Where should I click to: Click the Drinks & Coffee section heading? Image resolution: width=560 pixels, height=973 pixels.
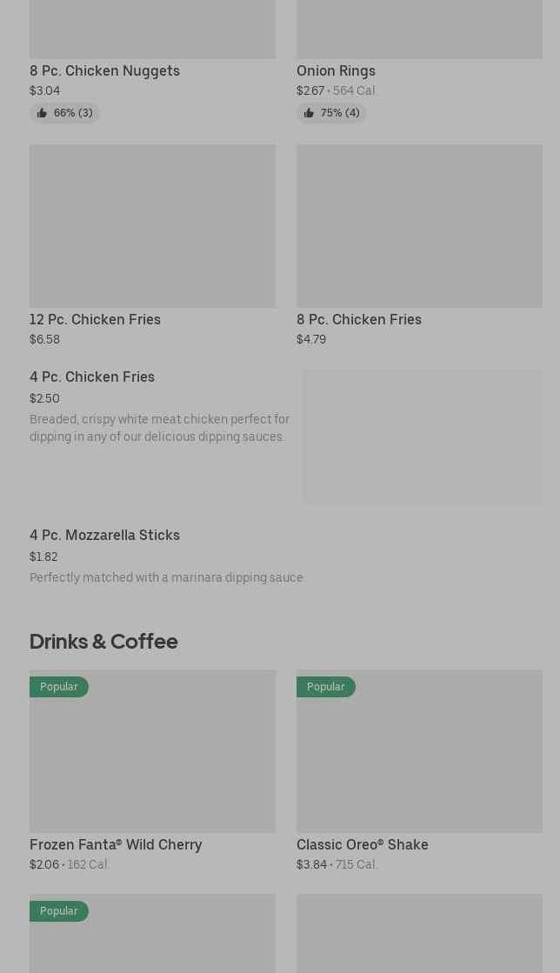pyautogui.click(x=103, y=641)
